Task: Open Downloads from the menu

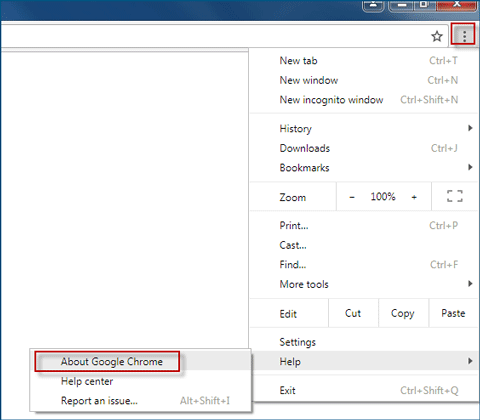Action: point(364,148)
